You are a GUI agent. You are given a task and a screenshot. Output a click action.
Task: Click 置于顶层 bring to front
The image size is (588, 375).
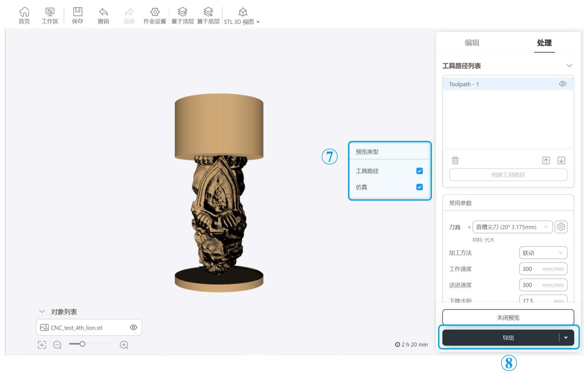click(x=183, y=15)
